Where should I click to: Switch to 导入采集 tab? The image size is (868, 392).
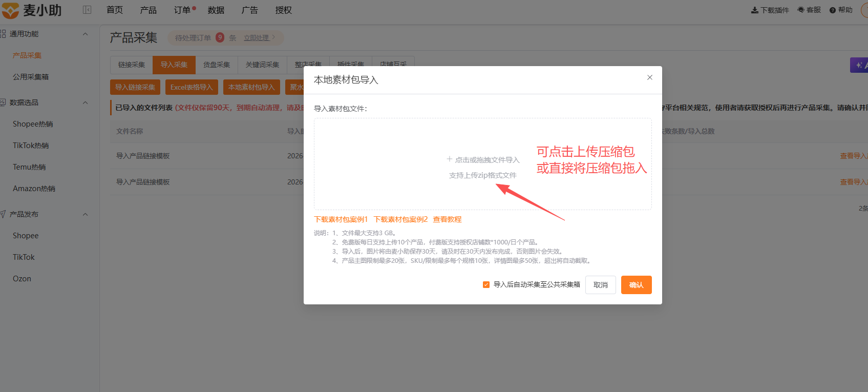[x=174, y=65]
